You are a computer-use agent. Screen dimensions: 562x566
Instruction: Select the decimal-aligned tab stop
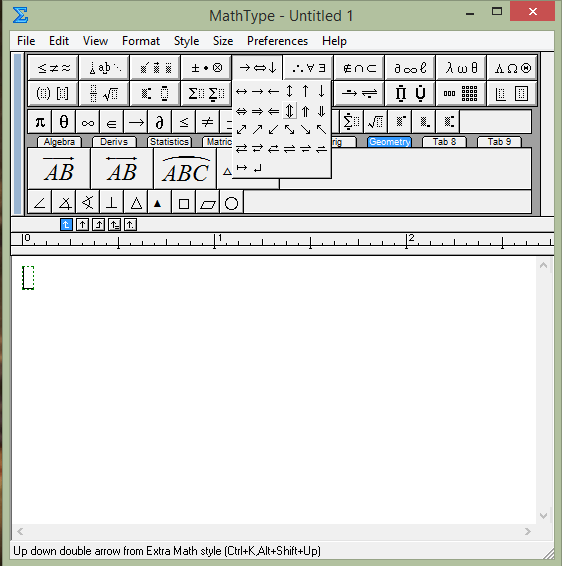(x=130, y=225)
